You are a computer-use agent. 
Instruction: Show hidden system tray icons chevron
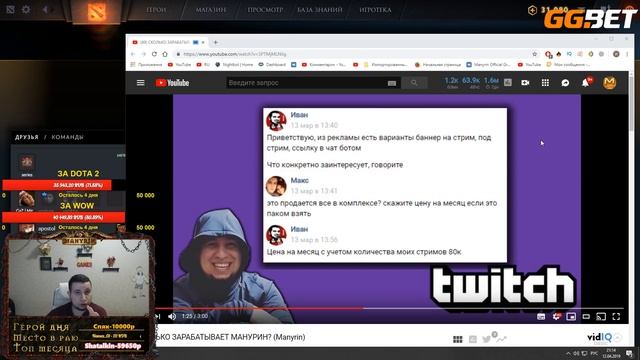(x=568, y=353)
